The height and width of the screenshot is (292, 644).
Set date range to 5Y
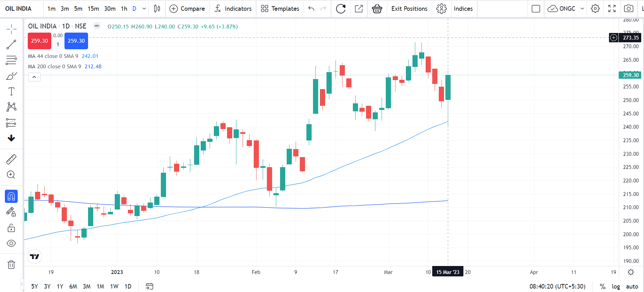tap(35, 286)
